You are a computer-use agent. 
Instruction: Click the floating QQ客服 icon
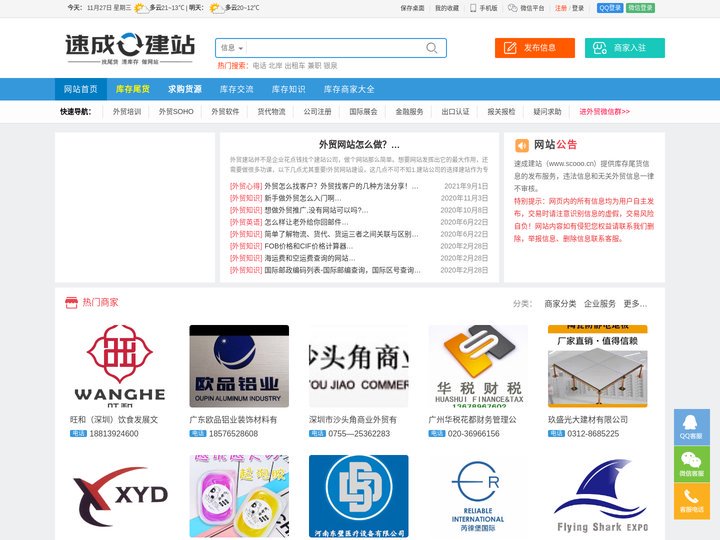692,427
